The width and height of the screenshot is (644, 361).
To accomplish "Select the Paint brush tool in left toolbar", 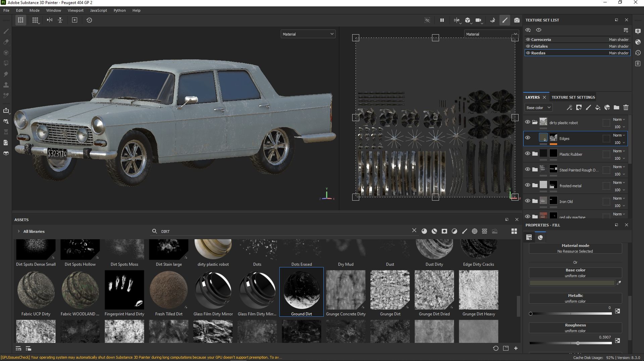I will click(6, 31).
